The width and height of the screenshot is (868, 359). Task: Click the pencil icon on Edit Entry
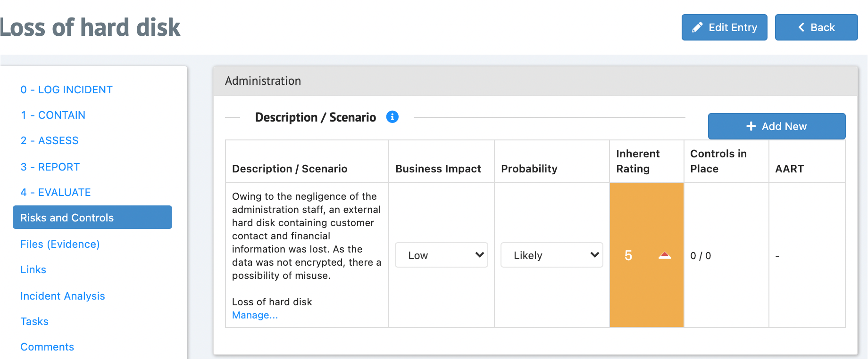[x=697, y=27]
